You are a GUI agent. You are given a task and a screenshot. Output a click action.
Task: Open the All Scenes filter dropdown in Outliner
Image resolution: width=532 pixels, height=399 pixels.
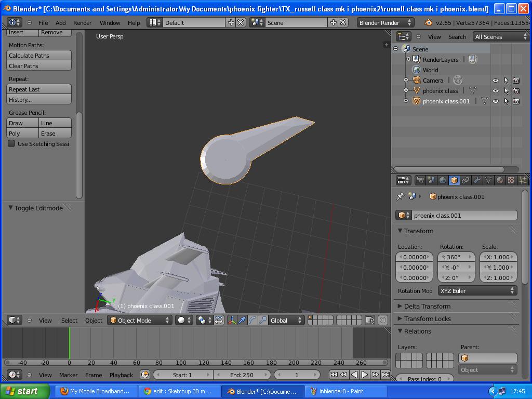[500, 36]
